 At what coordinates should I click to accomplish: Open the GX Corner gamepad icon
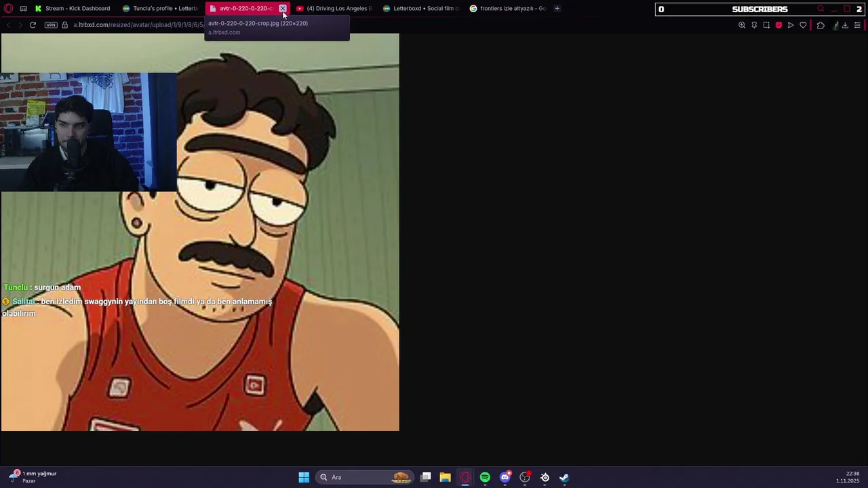(24, 9)
